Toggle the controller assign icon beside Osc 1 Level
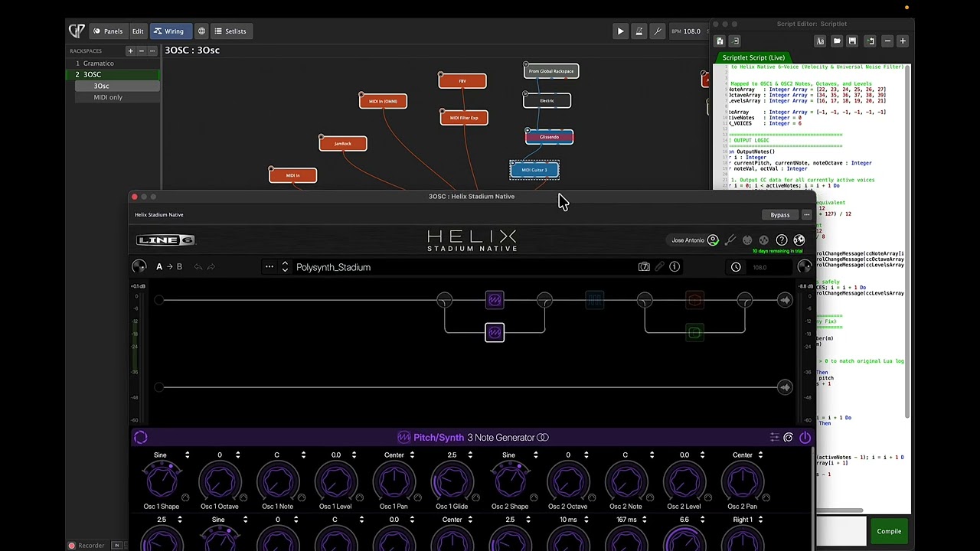This screenshot has width=980, height=551. coord(360,497)
